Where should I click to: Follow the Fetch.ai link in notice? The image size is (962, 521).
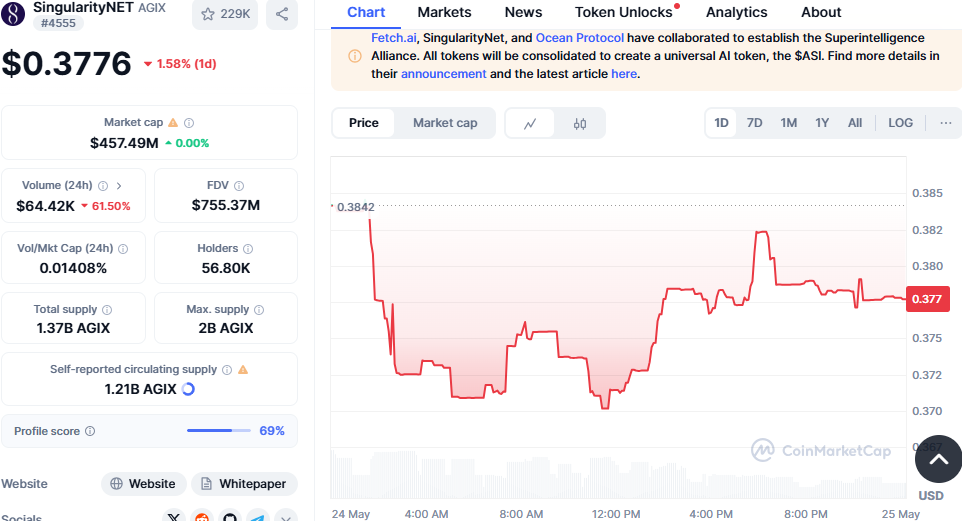coord(393,38)
